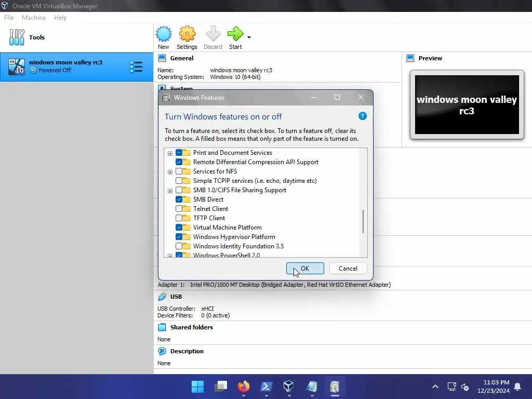Screen dimensions: 532x399
Task: Click the network tray icon
Action: (x=451, y=387)
